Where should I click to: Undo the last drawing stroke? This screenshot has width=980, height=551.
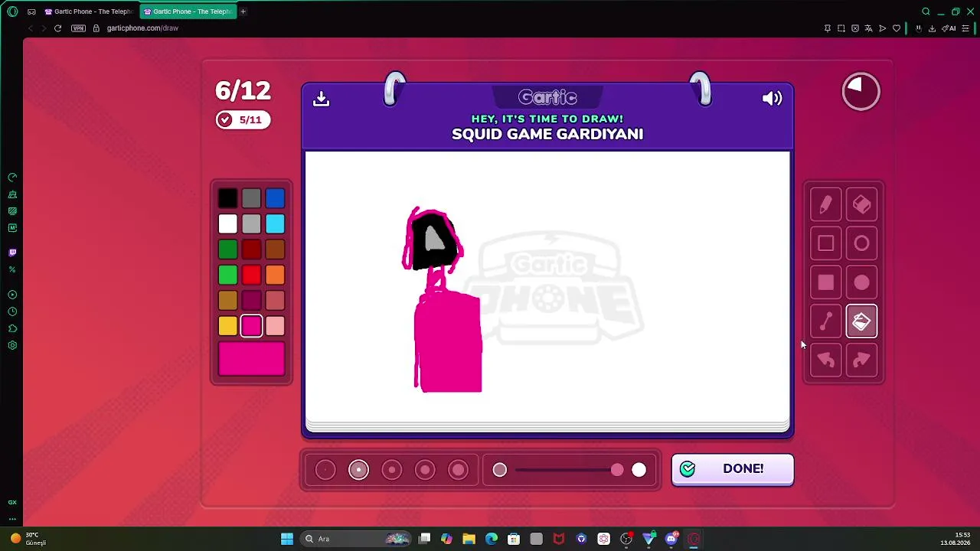pos(825,360)
